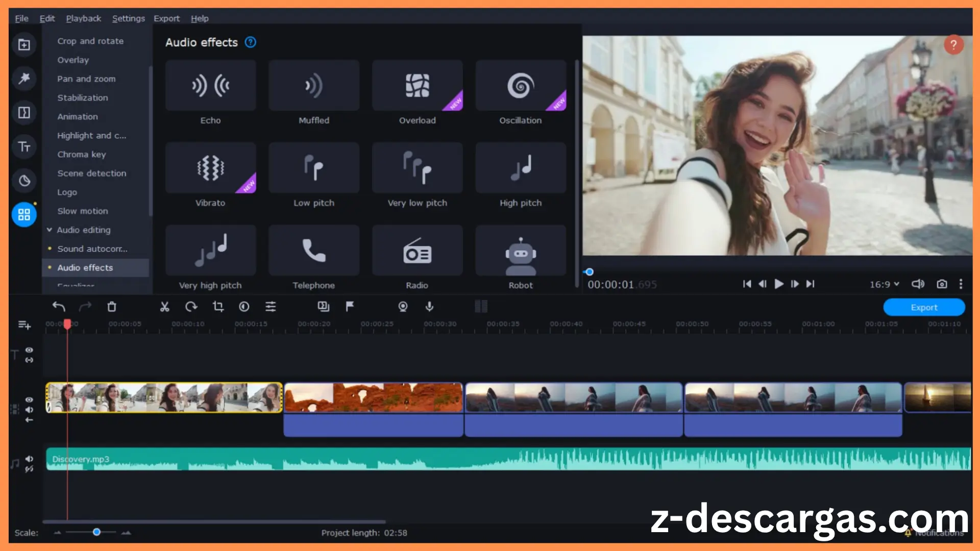Play the preview video
The height and width of the screenshot is (551, 980).
tap(779, 284)
